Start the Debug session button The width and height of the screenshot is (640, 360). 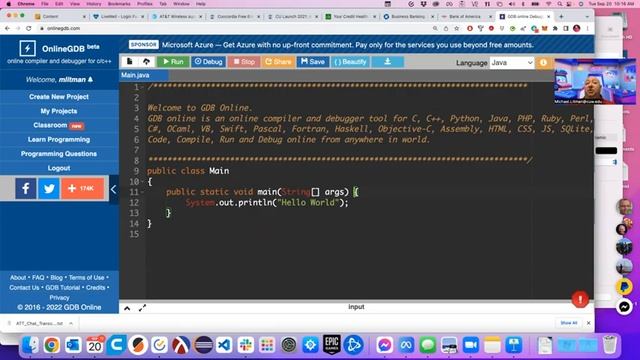point(208,62)
